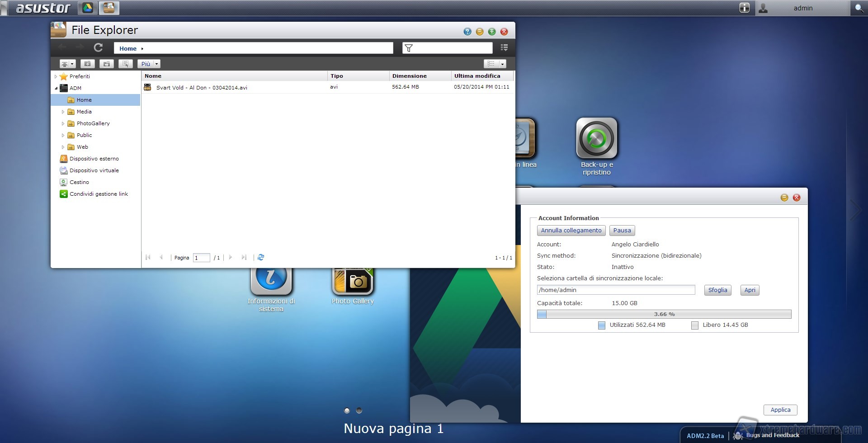The height and width of the screenshot is (443, 868).
Task: Select the PhotoGallery folder in sidebar
Action: tap(93, 123)
